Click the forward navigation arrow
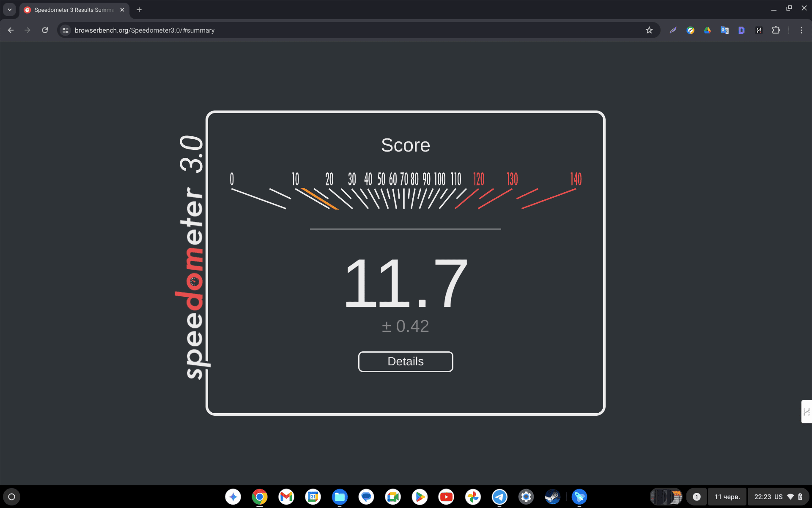Image resolution: width=812 pixels, height=508 pixels. (x=27, y=30)
